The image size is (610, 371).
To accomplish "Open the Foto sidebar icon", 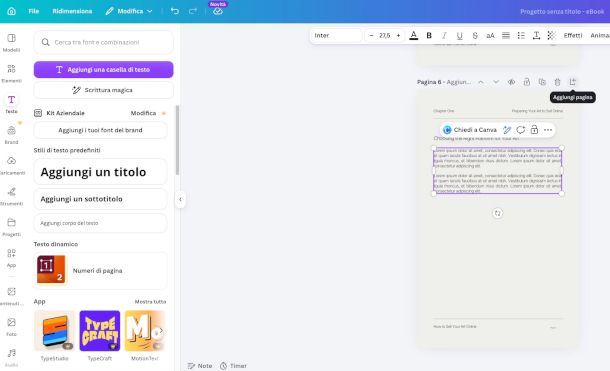I will (x=11, y=327).
